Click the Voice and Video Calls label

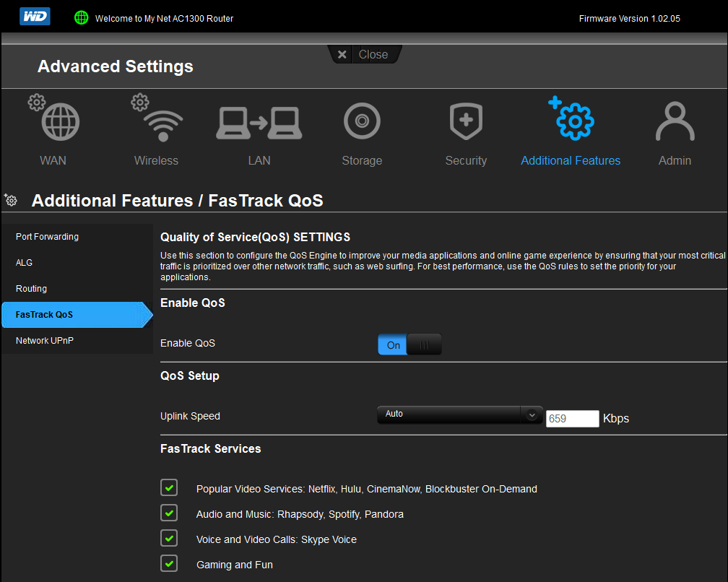(277, 539)
